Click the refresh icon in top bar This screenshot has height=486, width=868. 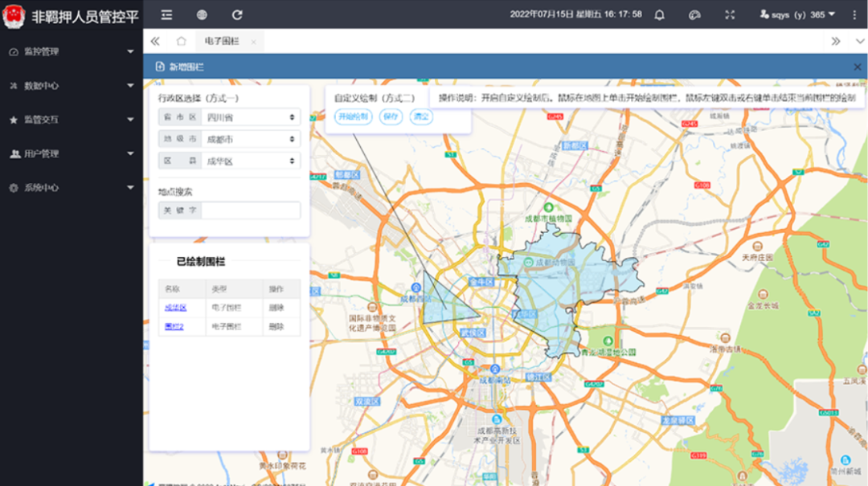pyautogui.click(x=237, y=15)
